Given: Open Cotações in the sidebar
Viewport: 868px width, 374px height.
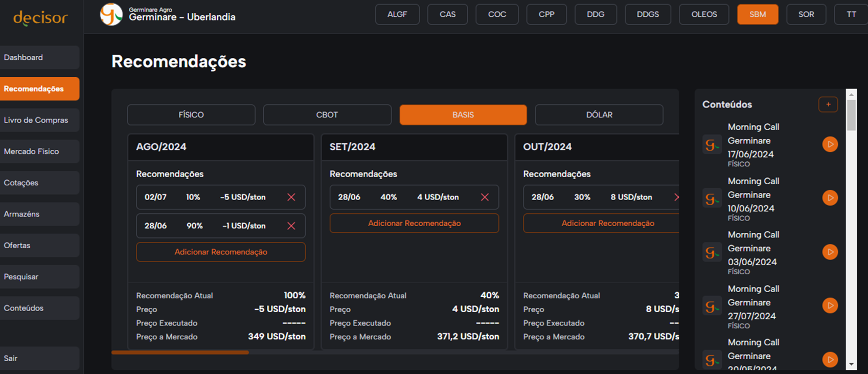Looking at the screenshot, I should point(39,183).
